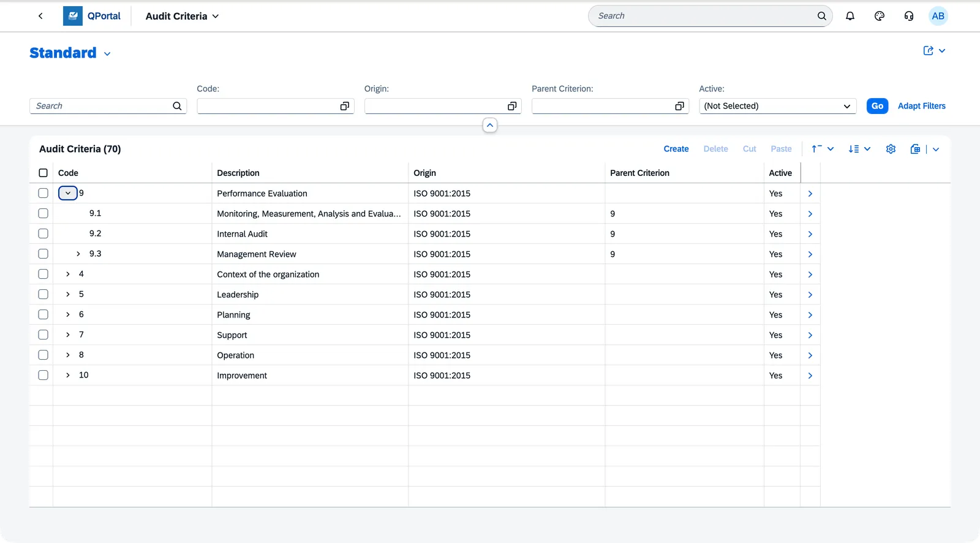Select the checkbox for Planning row
The width and height of the screenshot is (980, 543).
coord(43,314)
